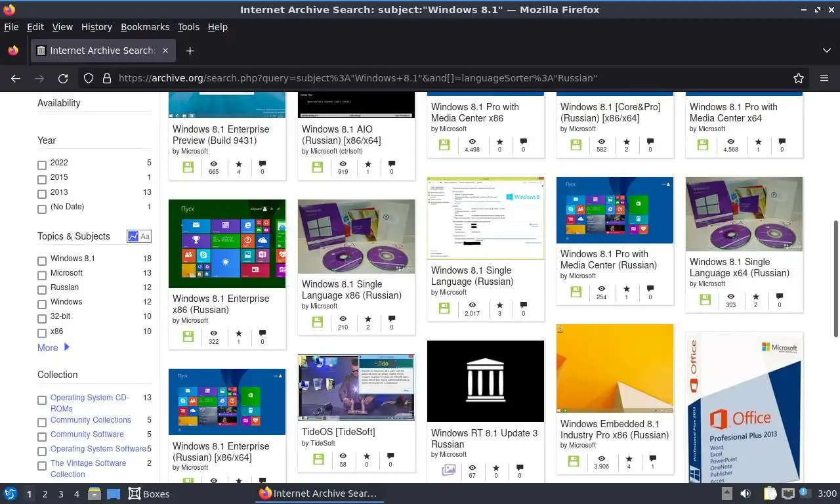Open Windows 8.1 Enterprise Preview (Build 9431) link
The height and width of the screenshot is (504, 840).
click(221, 135)
